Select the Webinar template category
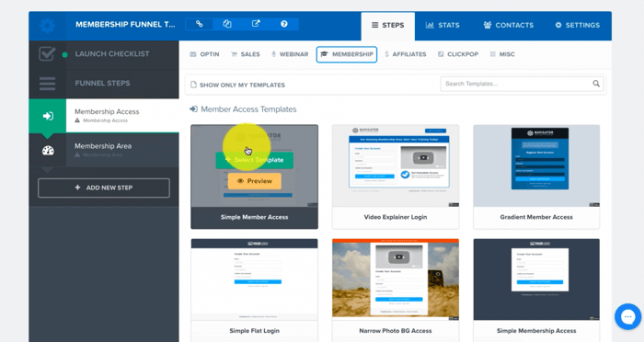This screenshot has width=644, height=342. (290, 54)
